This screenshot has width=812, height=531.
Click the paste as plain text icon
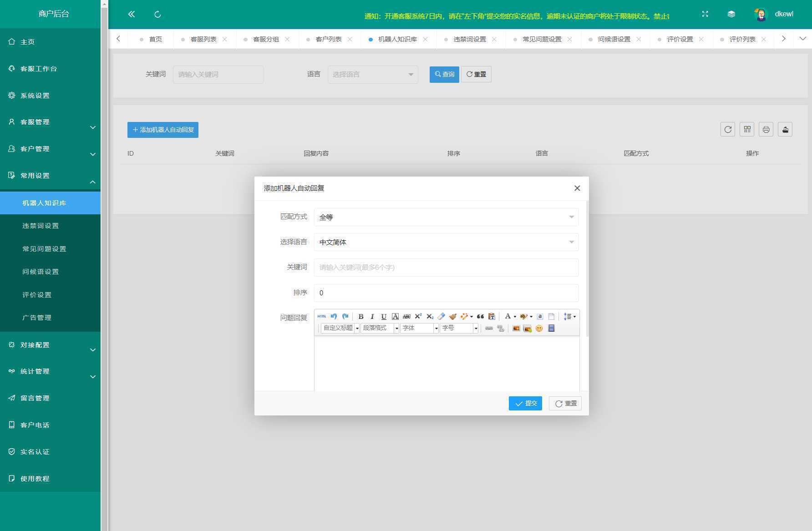coord(492,316)
